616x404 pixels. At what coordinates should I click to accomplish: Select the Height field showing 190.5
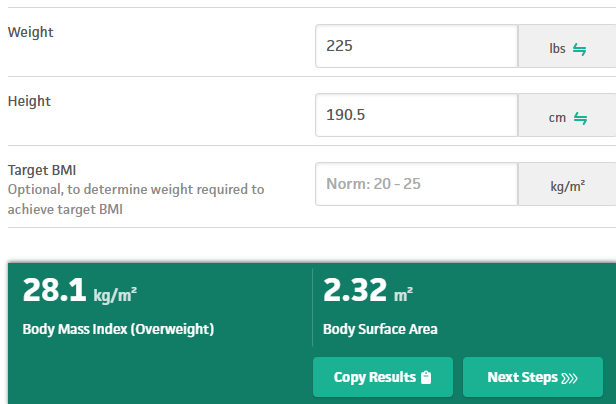(416, 116)
